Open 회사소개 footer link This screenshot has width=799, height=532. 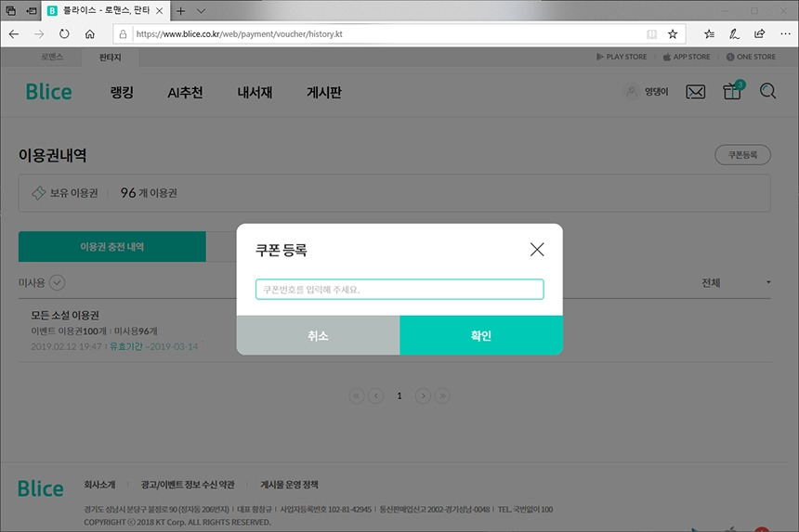pyautogui.click(x=99, y=485)
